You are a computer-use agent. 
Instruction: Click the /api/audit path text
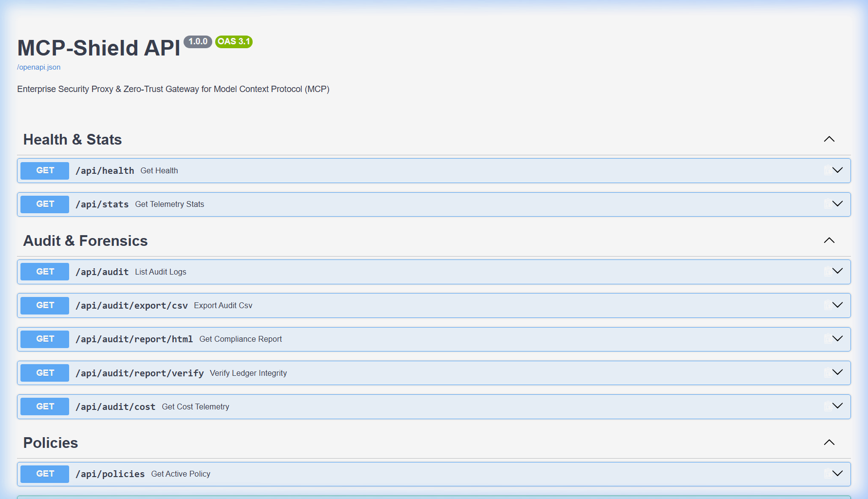click(x=102, y=272)
